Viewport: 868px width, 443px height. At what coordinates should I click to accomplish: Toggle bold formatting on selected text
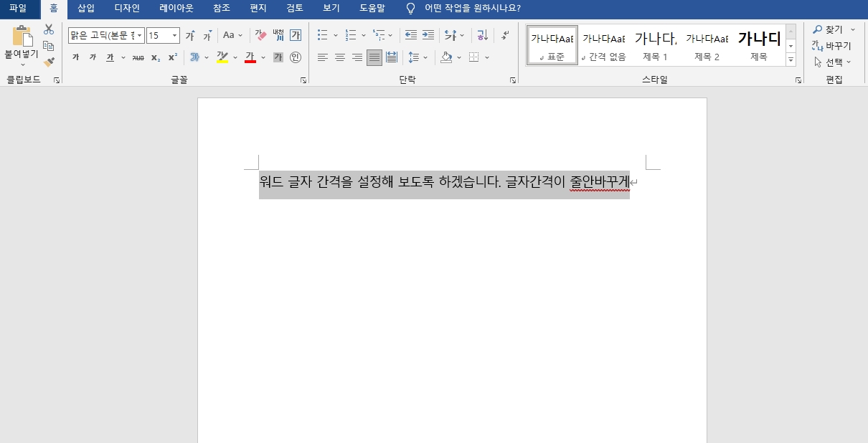(75, 57)
